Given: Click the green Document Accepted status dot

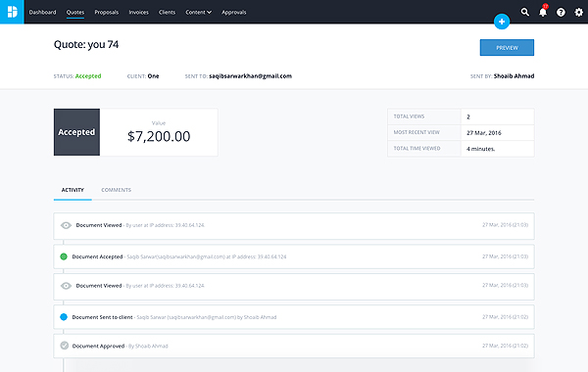Looking at the screenshot, I should click(64, 256).
